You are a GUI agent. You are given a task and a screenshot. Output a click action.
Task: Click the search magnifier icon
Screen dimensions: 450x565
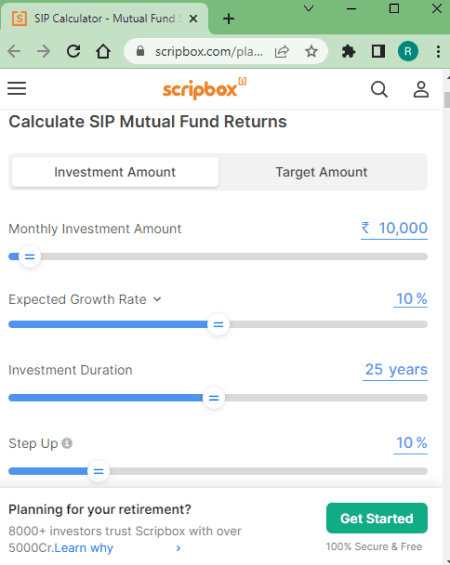coord(379,89)
